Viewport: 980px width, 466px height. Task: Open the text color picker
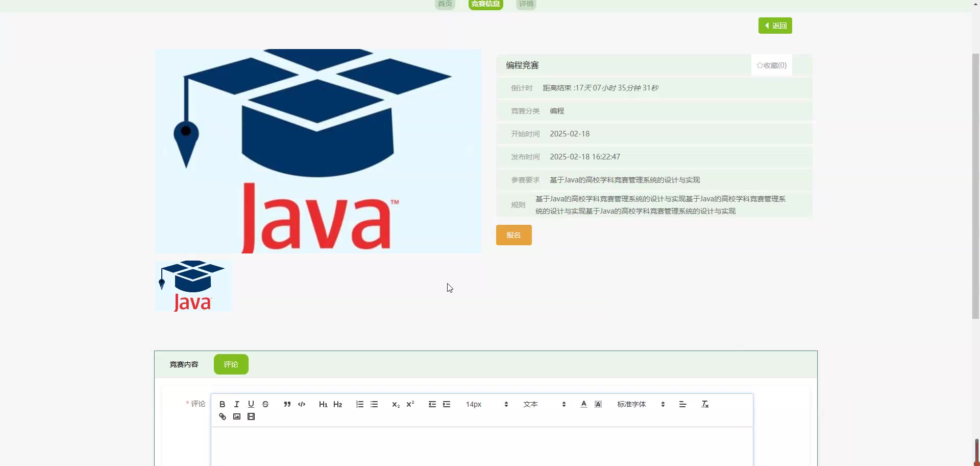click(x=584, y=404)
